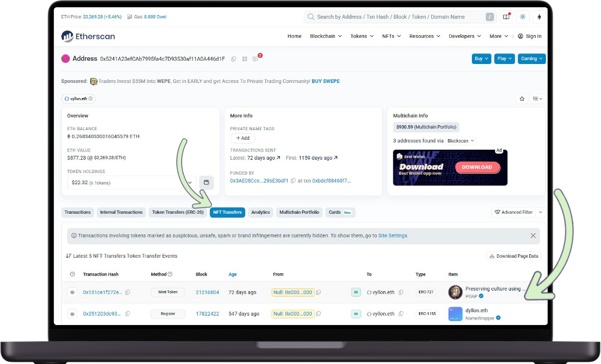Expand the Gaming dropdown button
The height and width of the screenshot is (364, 601).
point(531,58)
